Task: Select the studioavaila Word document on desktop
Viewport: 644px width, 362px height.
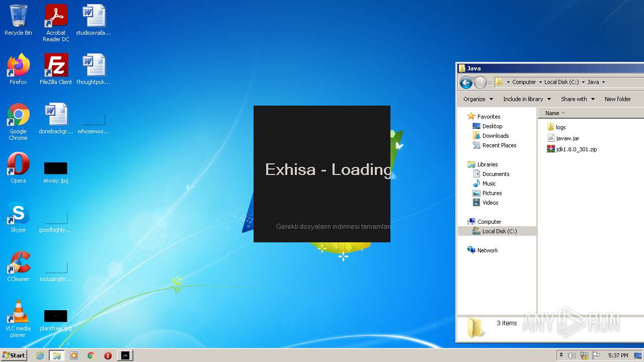Action: pos(94,20)
